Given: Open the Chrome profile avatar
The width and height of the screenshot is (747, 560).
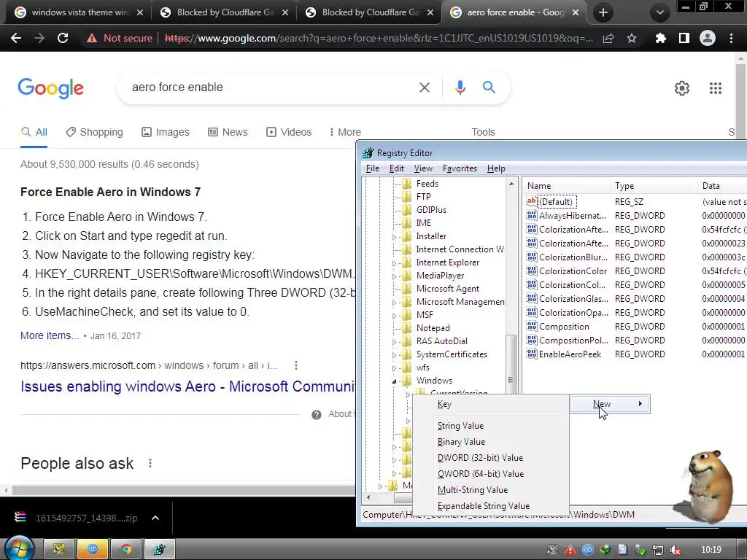Looking at the screenshot, I should click(x=708, y=38).
